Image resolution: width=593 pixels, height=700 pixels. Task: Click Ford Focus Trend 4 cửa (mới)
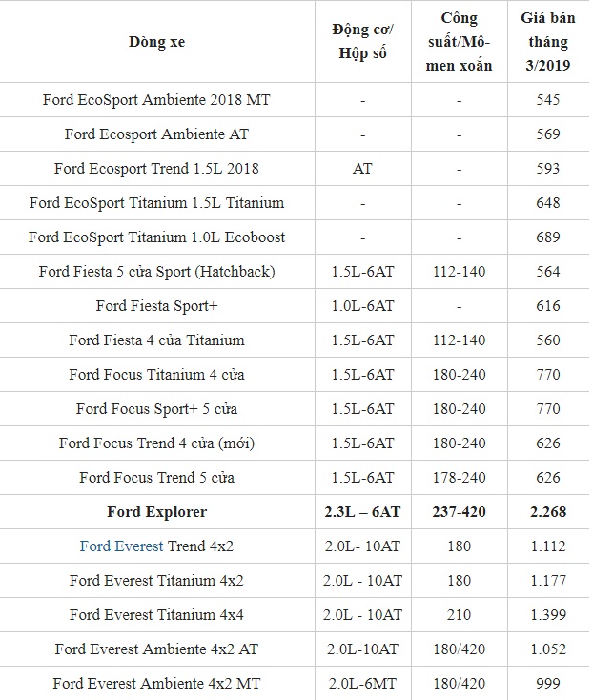156,443
